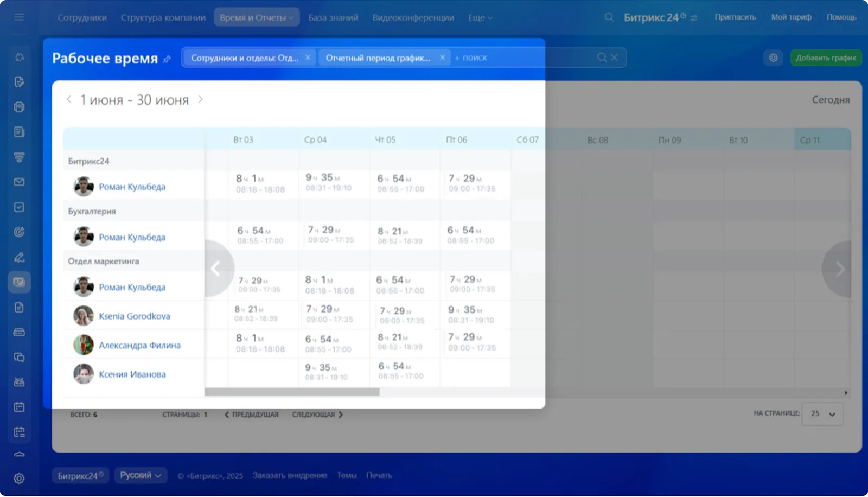Screen dimensions: 868x497
Task: Click the Сегодня link
Action: point(831,100)
